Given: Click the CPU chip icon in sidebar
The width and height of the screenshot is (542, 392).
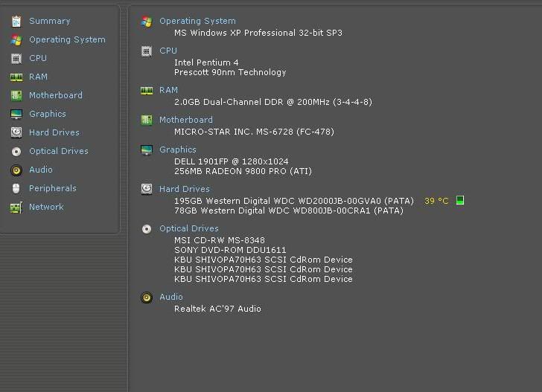Looking at the screenshot, I should (x=16, y=58).
